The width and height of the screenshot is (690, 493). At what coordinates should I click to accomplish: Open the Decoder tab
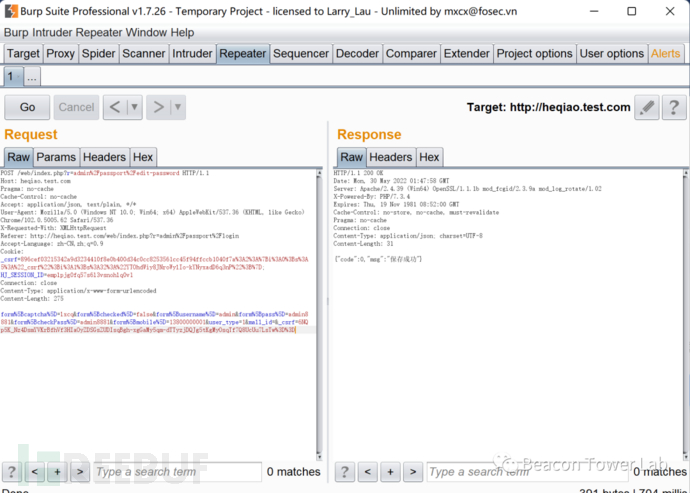(357, 54)
